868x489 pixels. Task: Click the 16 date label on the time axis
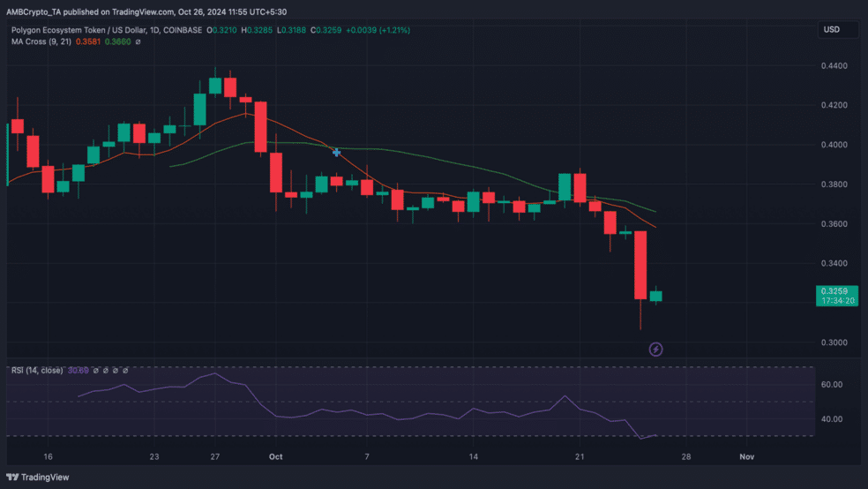tap(49, 457)
